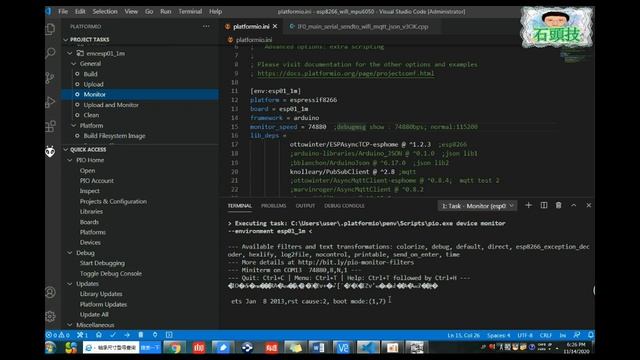Open the Selection menu

[x=105, y=11]
